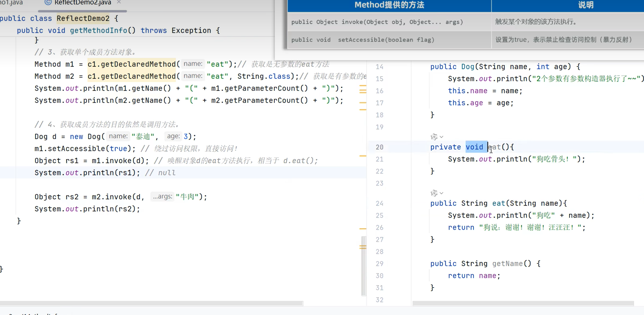Click the string "牛肉" in m2.invoke
Image resolution: width=644 pixels, height=315 pixels.
click(x=187, y=197)
